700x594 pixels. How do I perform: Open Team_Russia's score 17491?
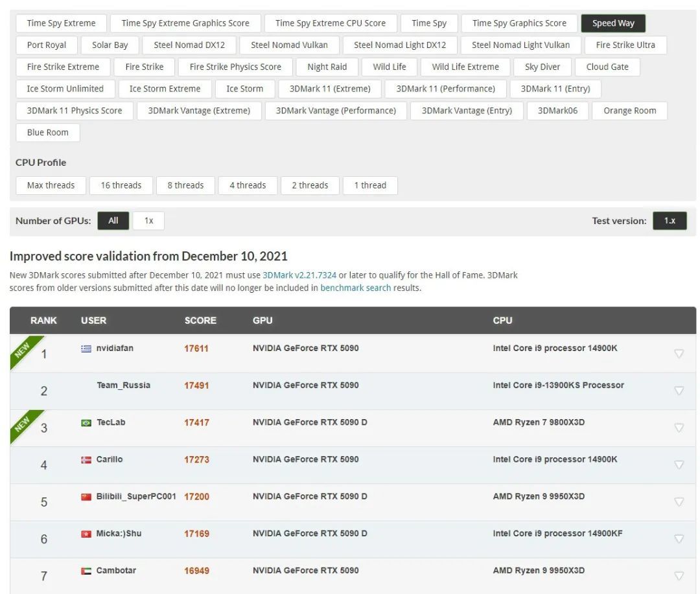[x=196, y=385]
